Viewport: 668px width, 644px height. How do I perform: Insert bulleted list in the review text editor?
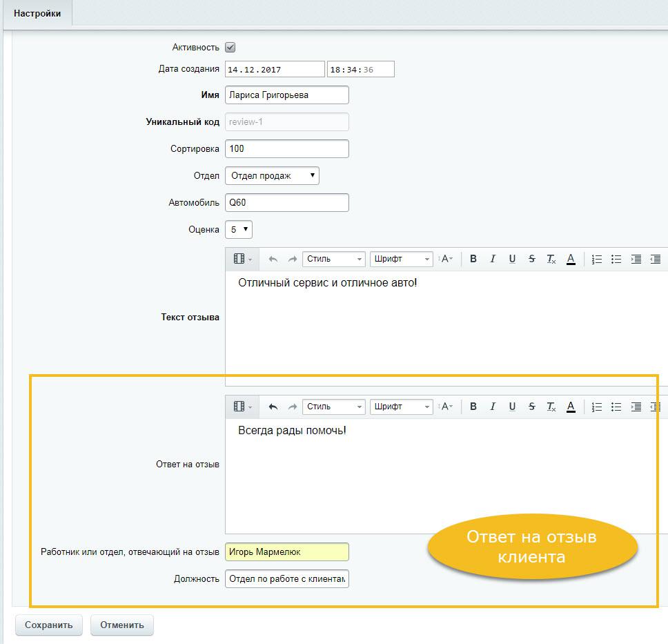tap(616, 259)
